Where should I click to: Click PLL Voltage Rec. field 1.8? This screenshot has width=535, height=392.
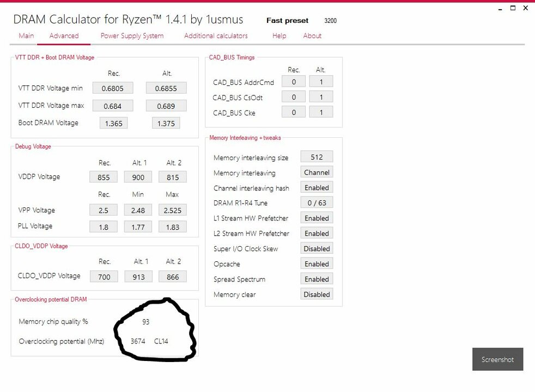click(104, 227)
